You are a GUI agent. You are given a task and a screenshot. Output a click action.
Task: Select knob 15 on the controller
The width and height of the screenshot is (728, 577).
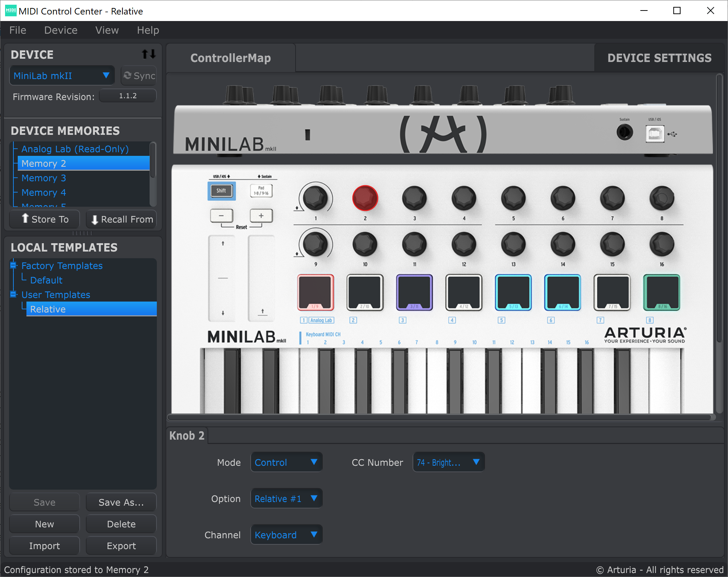coord(612,244)
